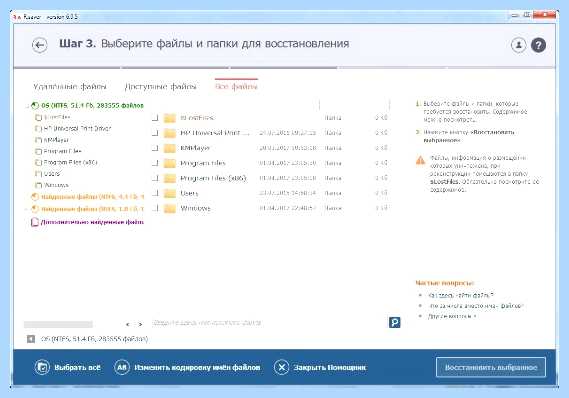Viewport: 569px width, 398px height.
Task: Click the blue magnifier search icon
Action: click(x=394, y=322)
